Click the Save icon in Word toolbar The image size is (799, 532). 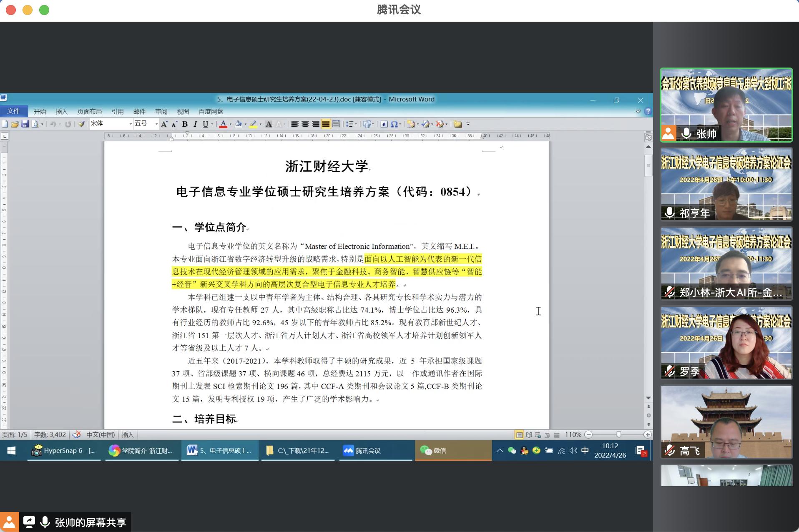(25, 124)
